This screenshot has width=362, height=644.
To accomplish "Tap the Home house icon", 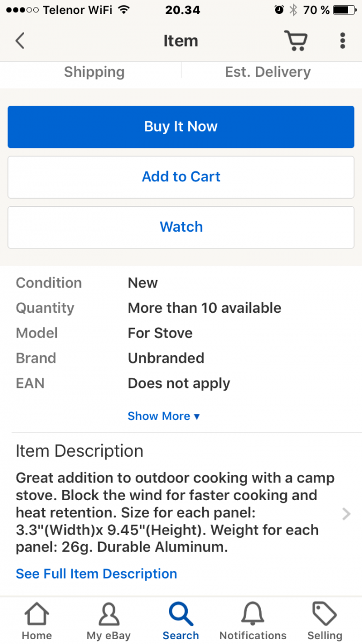I will tap(36, 614).
